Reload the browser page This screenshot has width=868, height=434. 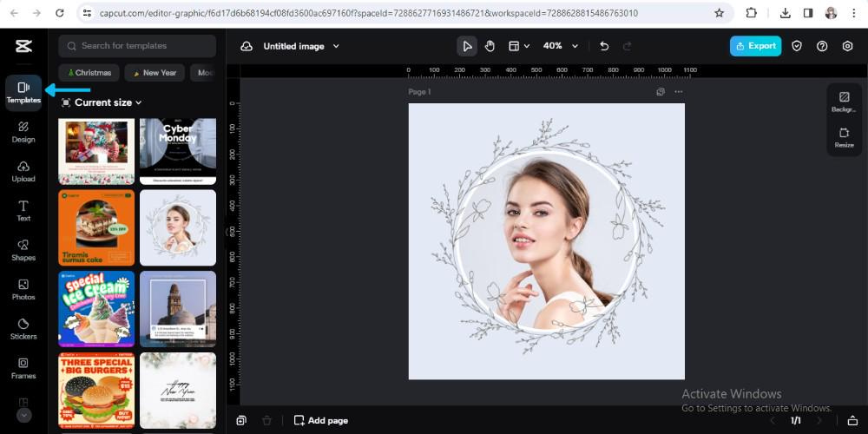click(60, 13)
